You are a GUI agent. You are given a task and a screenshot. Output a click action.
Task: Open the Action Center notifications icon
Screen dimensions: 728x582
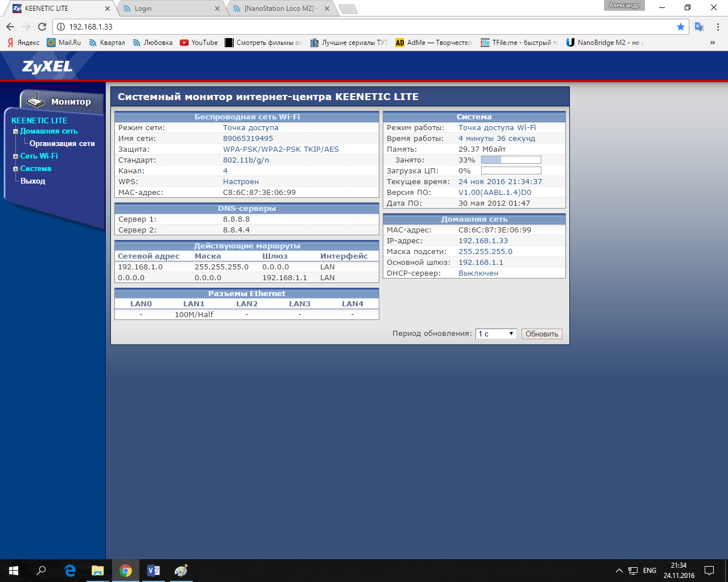[x=709, y=571]
